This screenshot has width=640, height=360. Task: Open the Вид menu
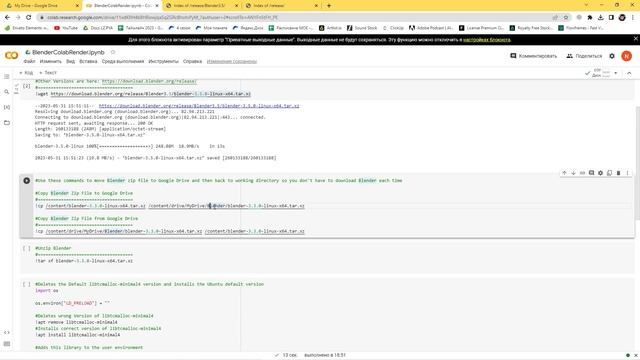[70, 61]
